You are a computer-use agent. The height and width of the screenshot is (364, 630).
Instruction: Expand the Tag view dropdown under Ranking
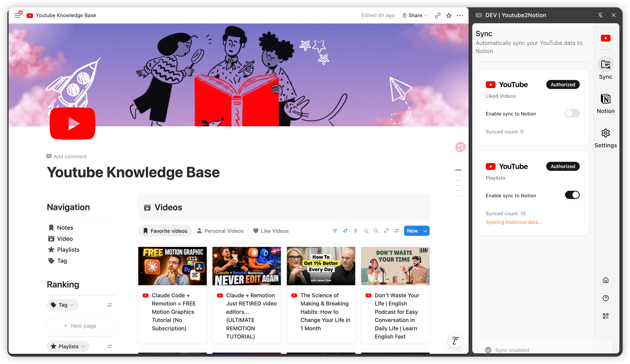pyautogui.click(x=63, y=305)
